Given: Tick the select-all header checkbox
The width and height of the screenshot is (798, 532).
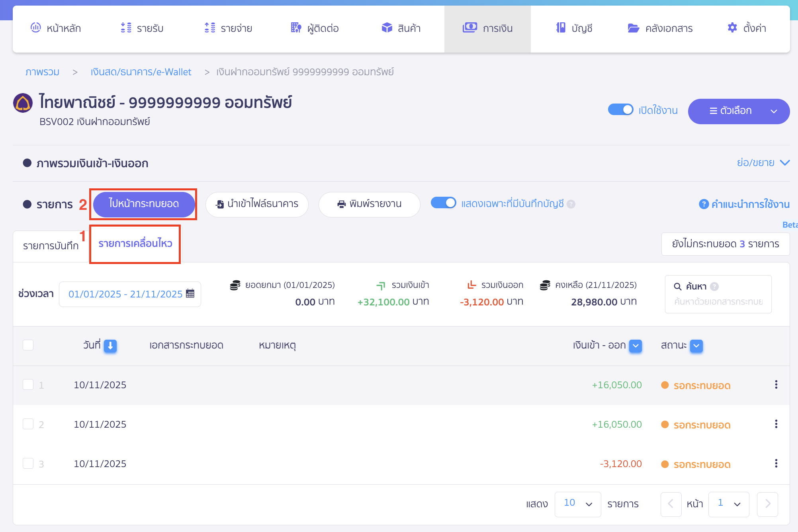Looking at the screenshot, I should click(28, 345).
